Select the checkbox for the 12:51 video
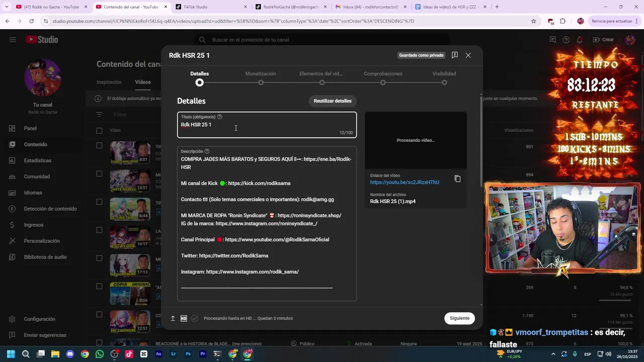Image resolution: width=644 pixels, height=362 pixels. click(x=99, y=315)
